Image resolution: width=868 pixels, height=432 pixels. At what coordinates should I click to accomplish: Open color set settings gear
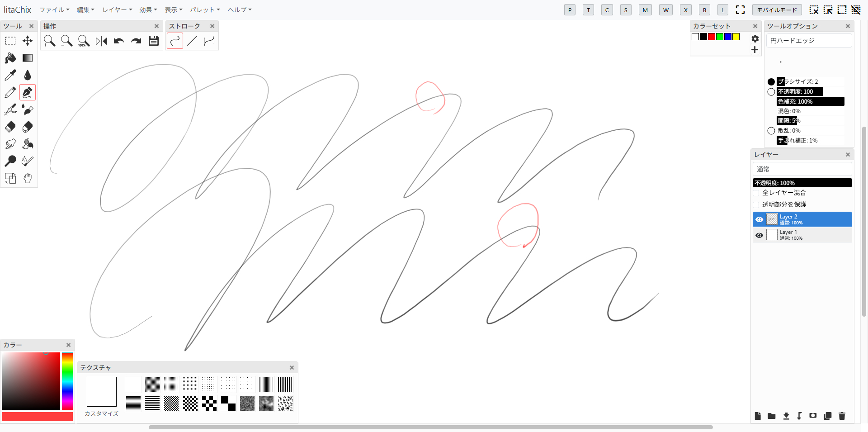[755, 39]
